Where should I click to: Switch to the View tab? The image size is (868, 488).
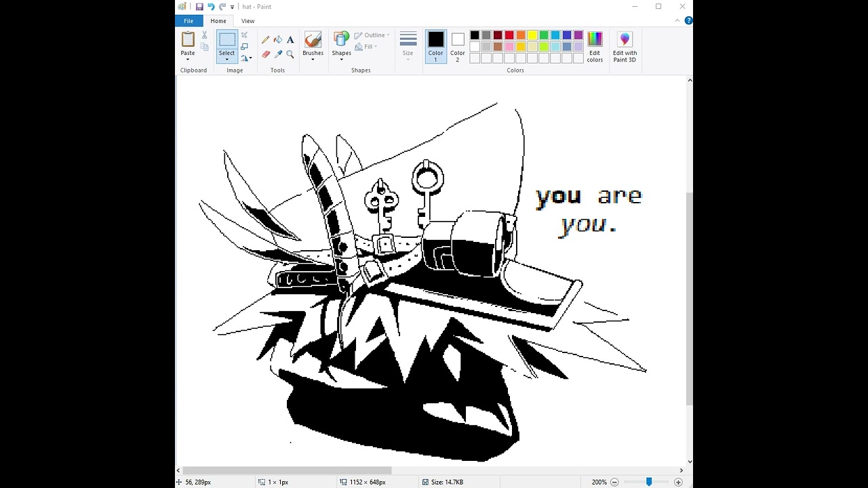[248, 21]
